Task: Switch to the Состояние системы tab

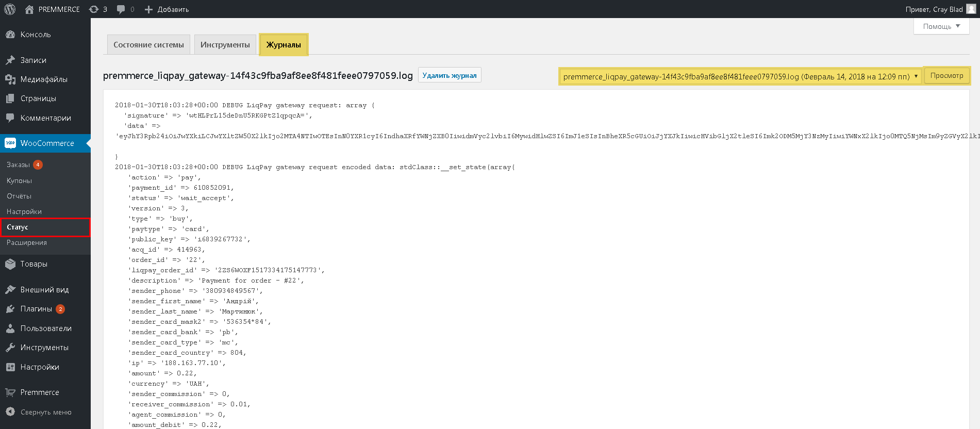Action: (x=148, y=45)
